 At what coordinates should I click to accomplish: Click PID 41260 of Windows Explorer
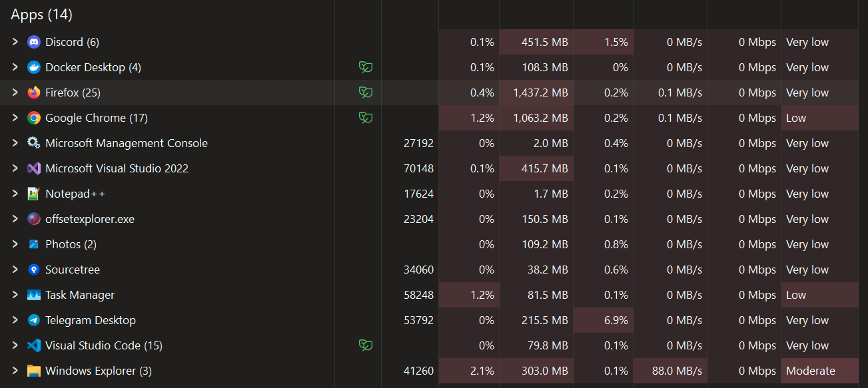[418, 371]
